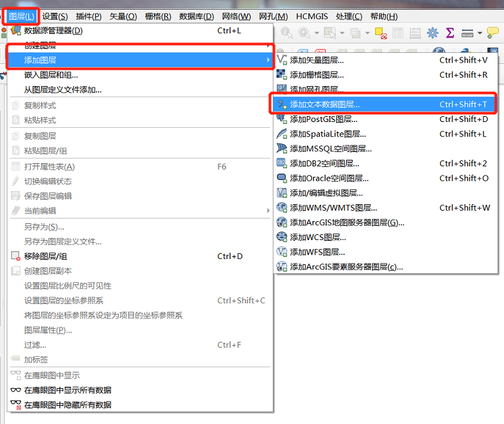Click the 添加SpatiaLite图层 feather icon
Viewport: 504px width, 424px height.
pyautogui.click(x=281, y=134)
